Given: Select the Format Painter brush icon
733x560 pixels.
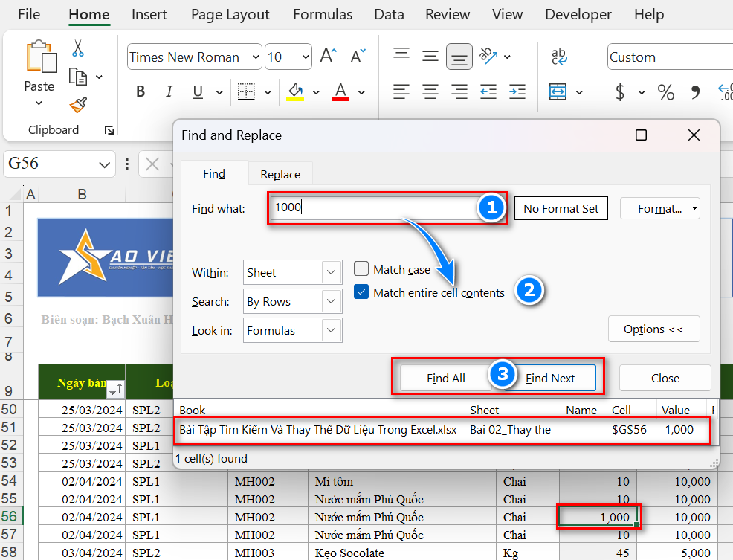Looking at the screenshot, I should (x=78, y=105).
